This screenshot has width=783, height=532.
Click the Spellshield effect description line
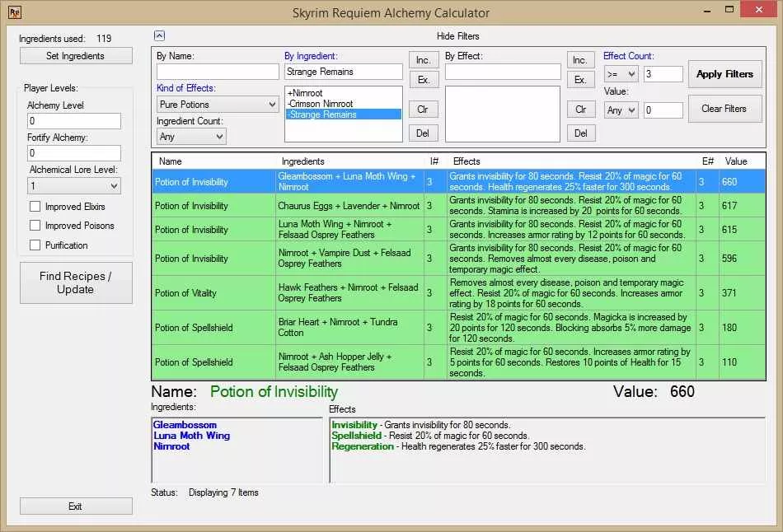click(430, 435)
